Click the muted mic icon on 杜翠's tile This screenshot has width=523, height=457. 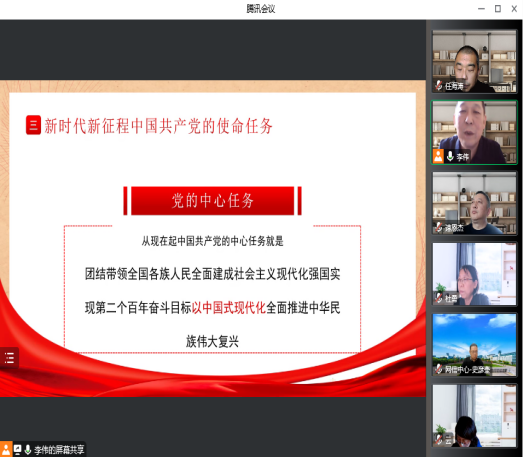(439, 298)
